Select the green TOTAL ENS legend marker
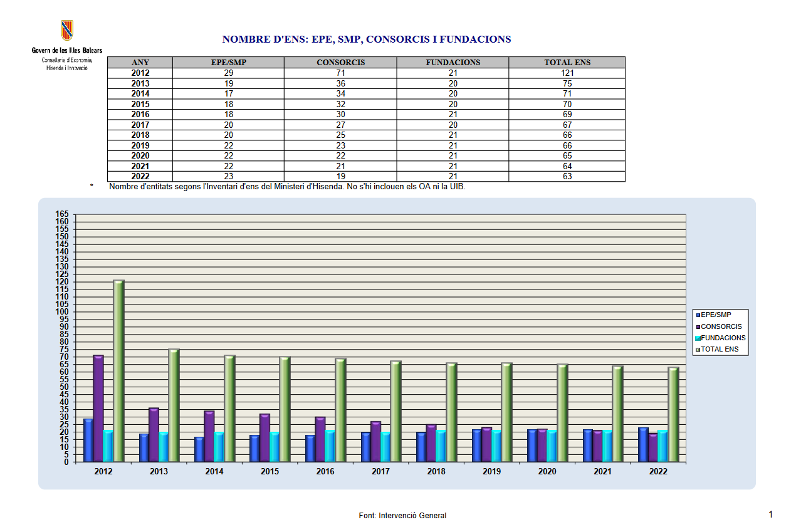Viewport: 796px width, 532px height. (698, 350)
